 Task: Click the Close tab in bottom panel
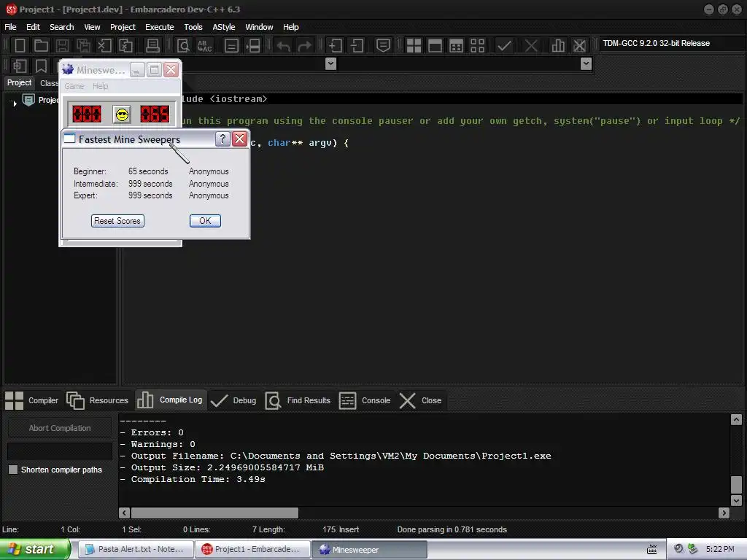420,400
